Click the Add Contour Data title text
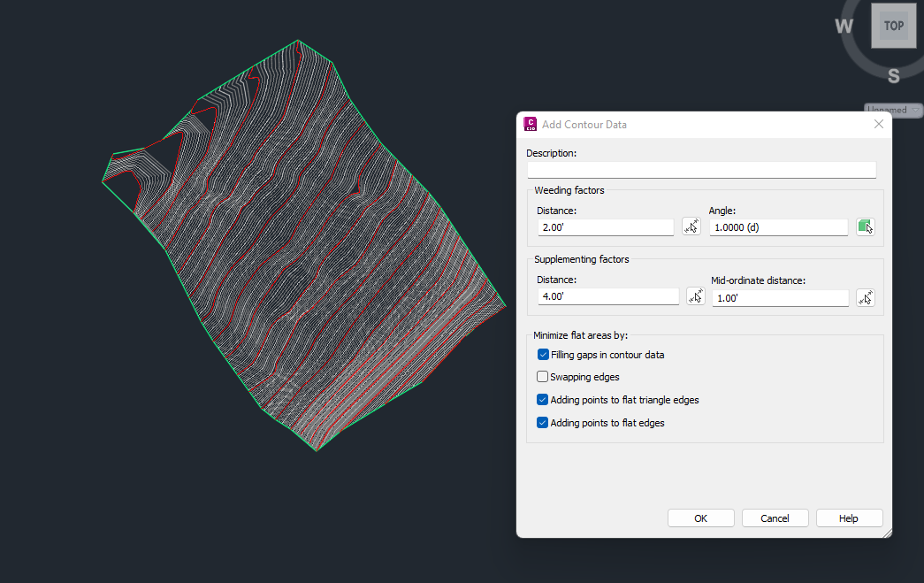The height and width of the screenshot is (583, 924). tap(584, 125)
